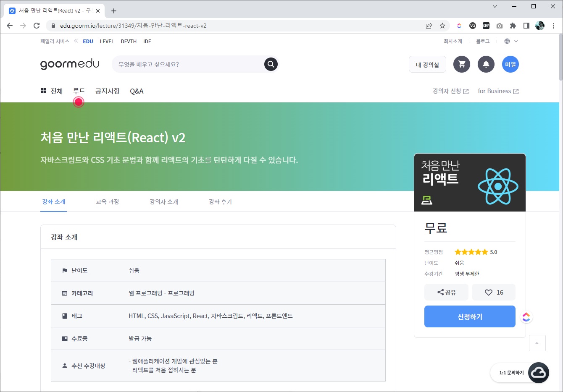
Task: Open the tab search chevron
Action: [495, 6]
